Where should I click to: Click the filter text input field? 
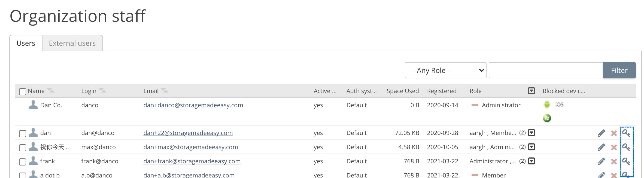(546, 70)
